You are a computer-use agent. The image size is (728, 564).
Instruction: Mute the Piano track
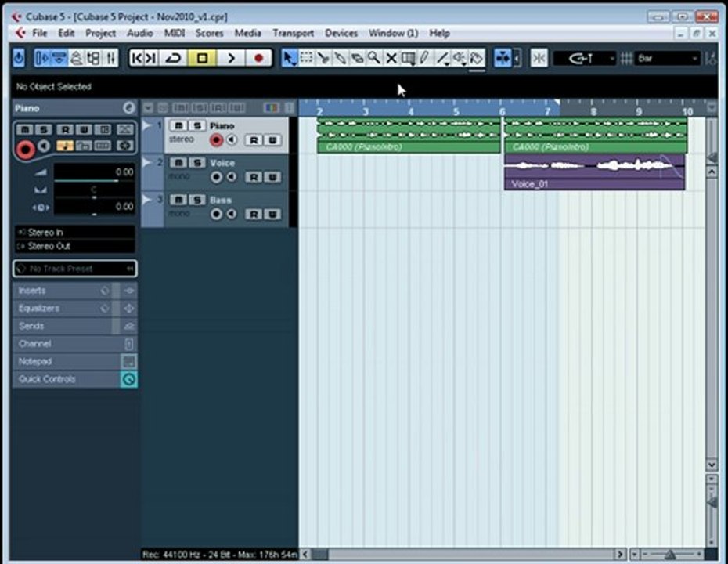178,125
